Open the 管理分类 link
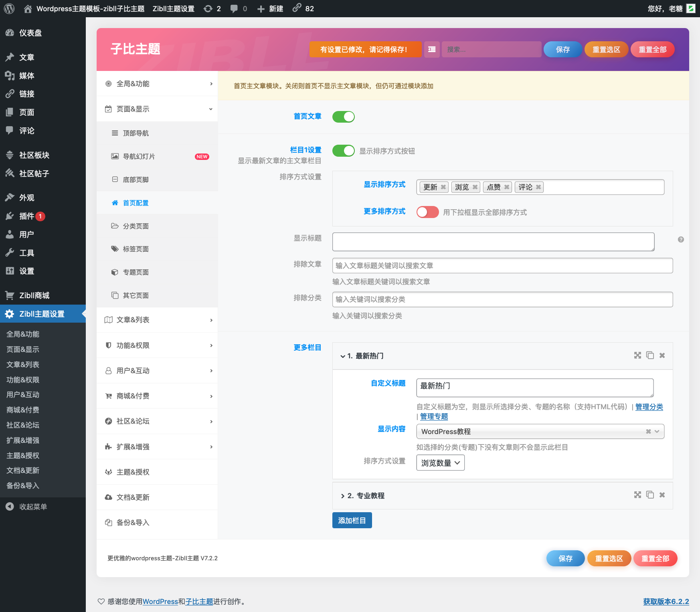 pyautogui.click(x=649, y=407)
